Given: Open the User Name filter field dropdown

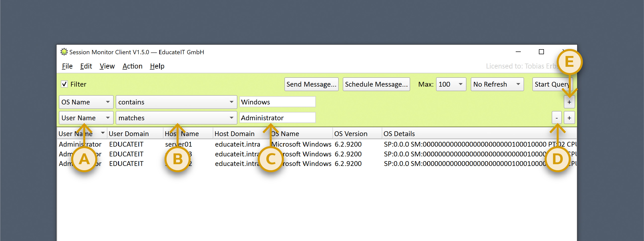Looking at the screenshot, I should pos(86,118).
